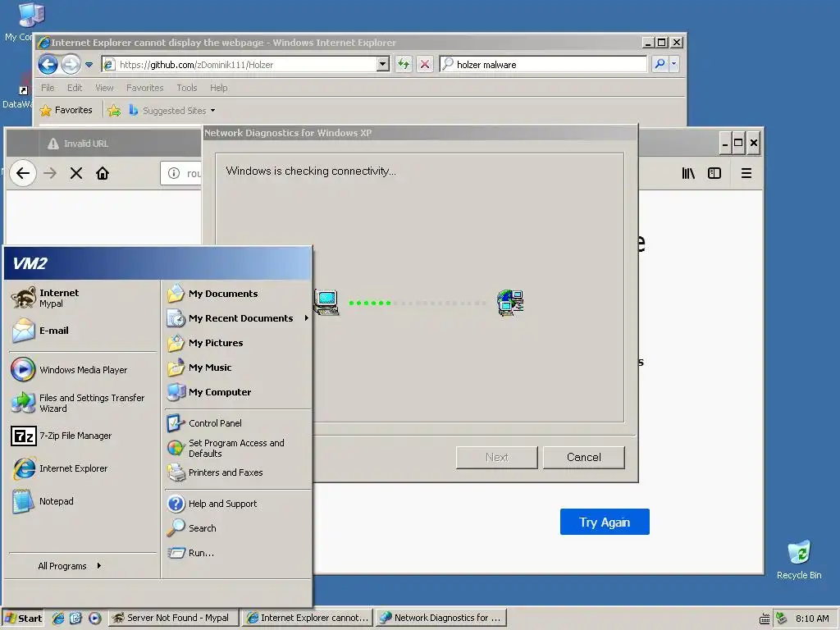Open Control Panel
Image resolution: width=840 pixels, height=630 pixels.
click(x=237, y=423)
